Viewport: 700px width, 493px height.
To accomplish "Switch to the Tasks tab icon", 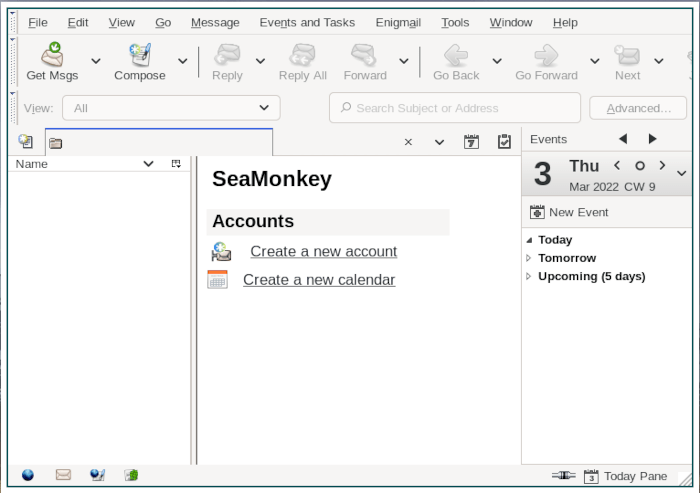I will pyautogui.click(x=504, y=142).
